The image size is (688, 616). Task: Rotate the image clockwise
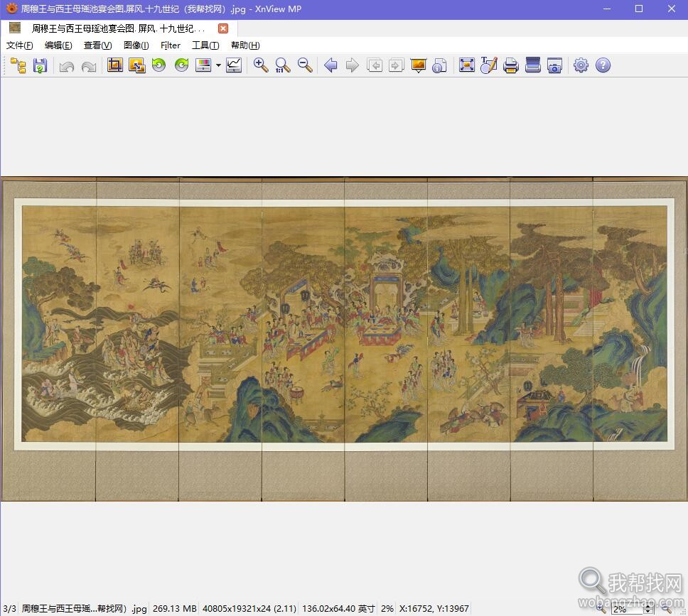coord(181,65)
